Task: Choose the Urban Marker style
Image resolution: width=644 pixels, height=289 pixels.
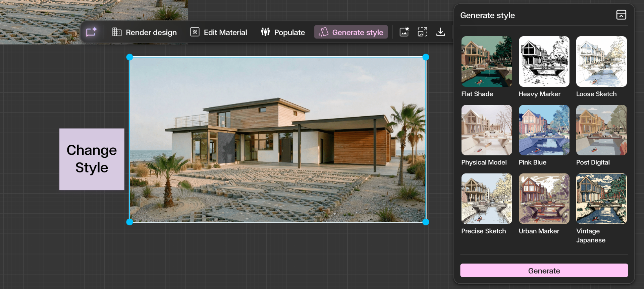Action: pyautogui.click(x=544, y=199)
